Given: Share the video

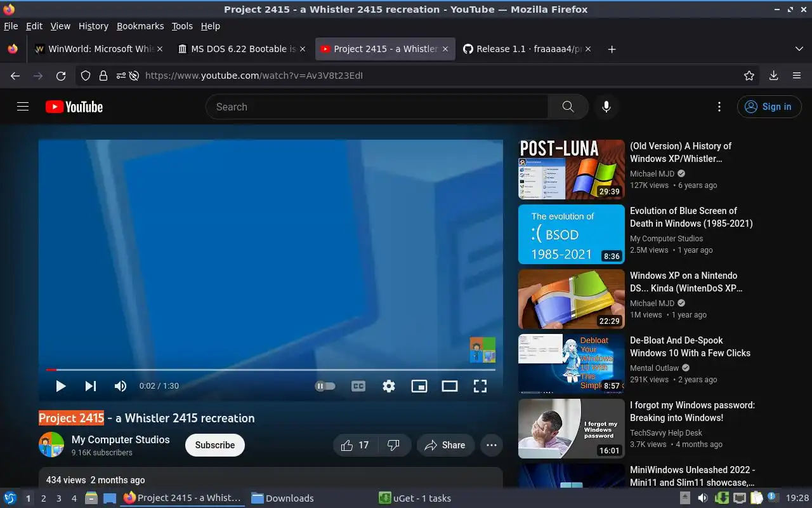Looking at the screenshot, I should [x=445, y=445].
